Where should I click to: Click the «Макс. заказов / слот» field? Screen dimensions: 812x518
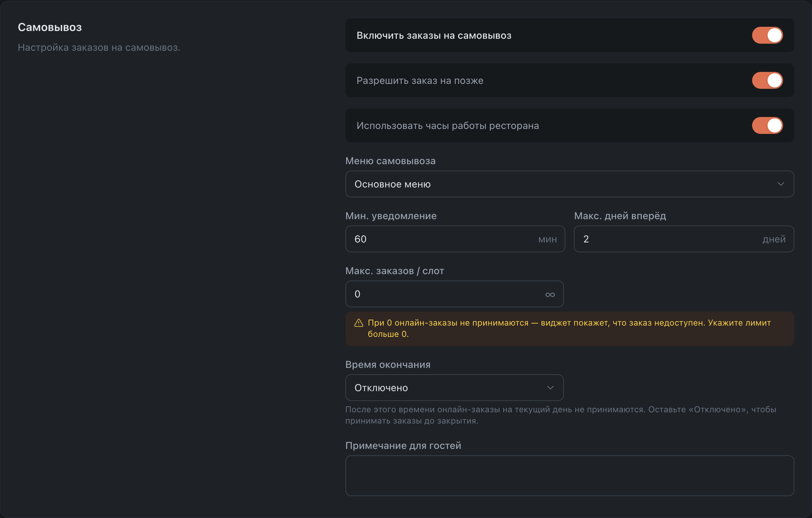(x=454, y=294)
